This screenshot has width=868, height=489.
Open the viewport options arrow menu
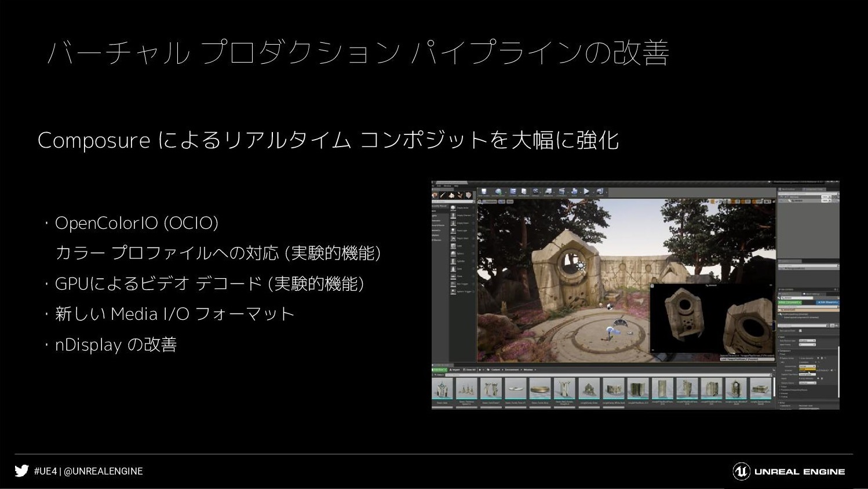pyautogui.click(x=480, y=202)
